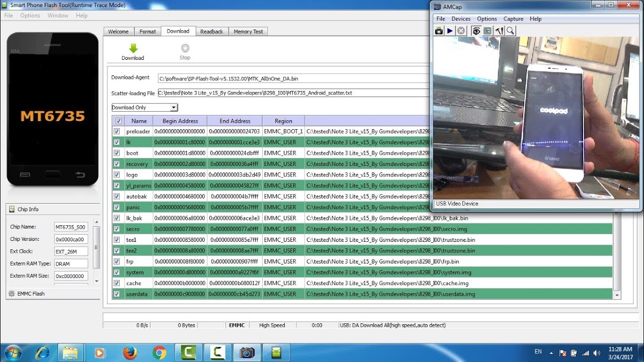Uncheck the lk partition checkbox
The image size is (644, 362).
point(117,142)
